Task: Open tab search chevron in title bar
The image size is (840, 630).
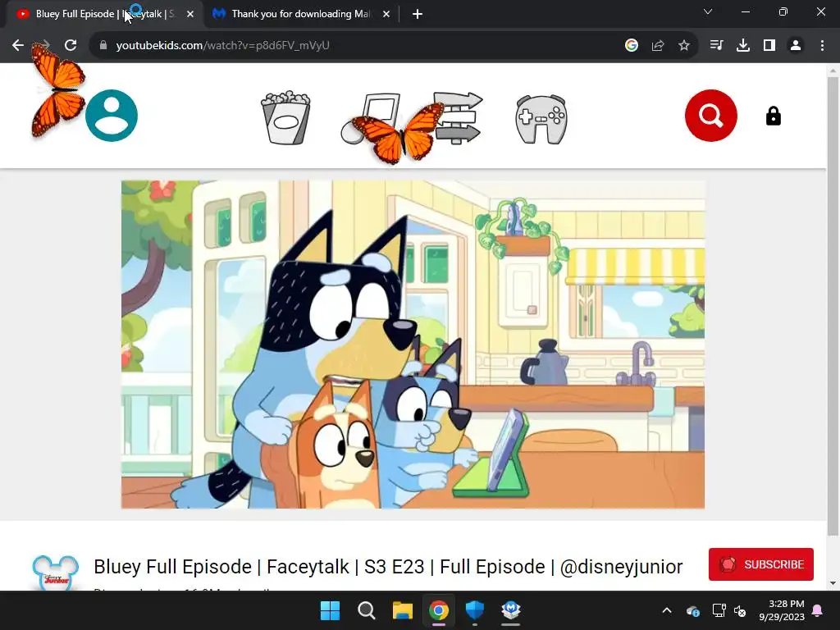Action: click(708, 11)
